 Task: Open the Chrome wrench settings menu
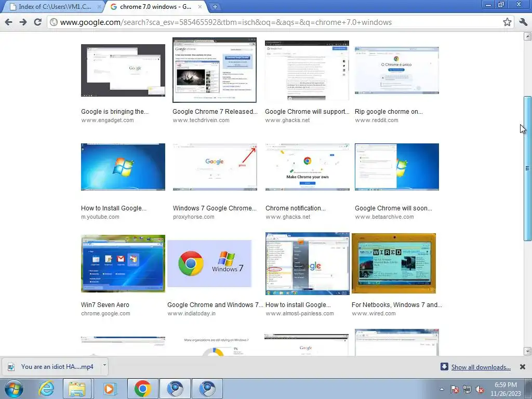point(523,22)
